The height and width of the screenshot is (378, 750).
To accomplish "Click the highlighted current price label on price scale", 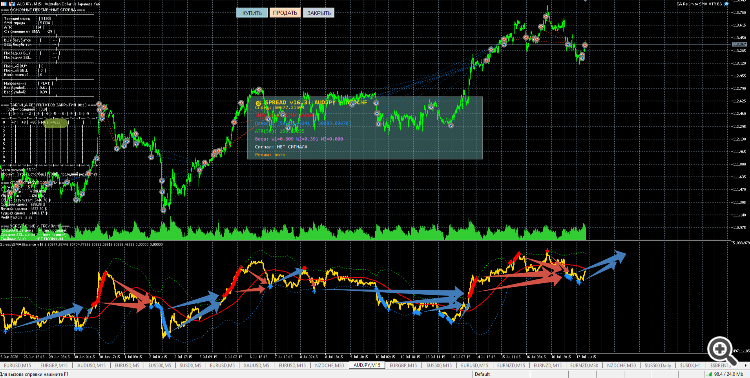I will click(x=739, y=45).
